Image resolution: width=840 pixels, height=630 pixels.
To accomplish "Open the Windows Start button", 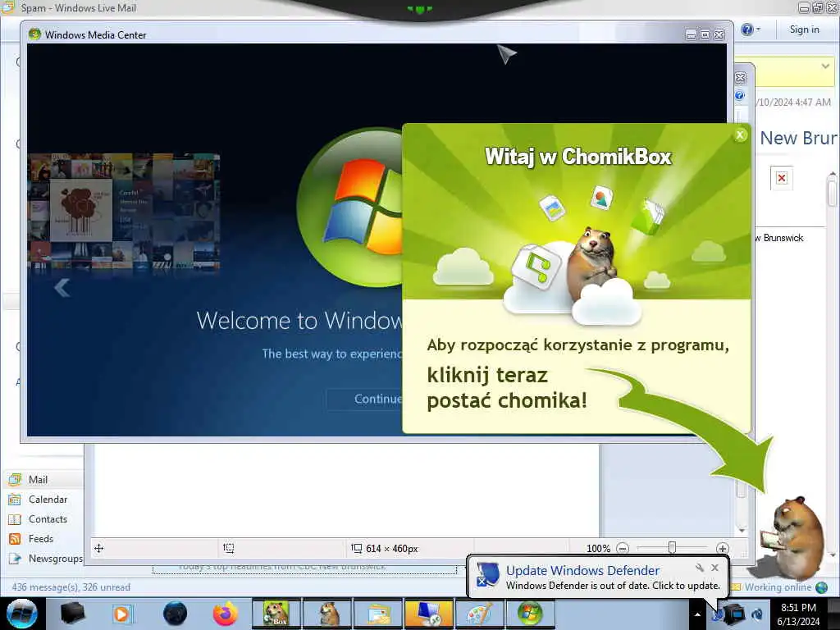I will tap(21, 614).
